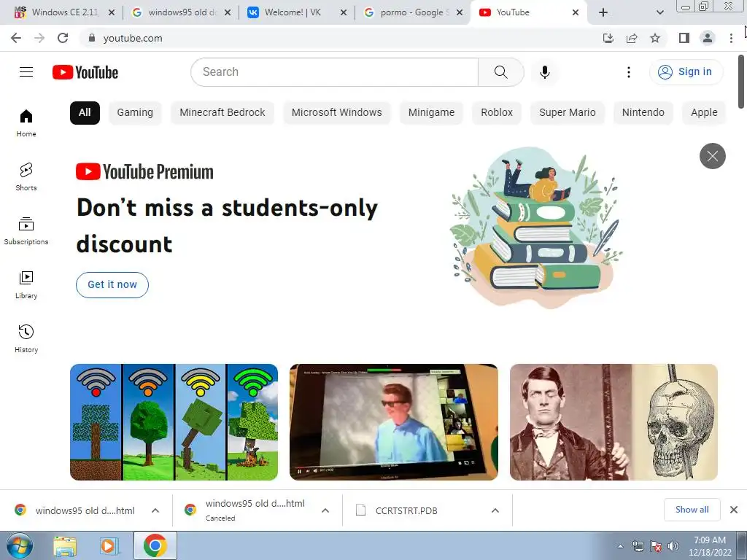Image resolution: width=747 pixels, height=560 pixels.
Task: Click the page vertical scrollbar
Action: (742, 82)
